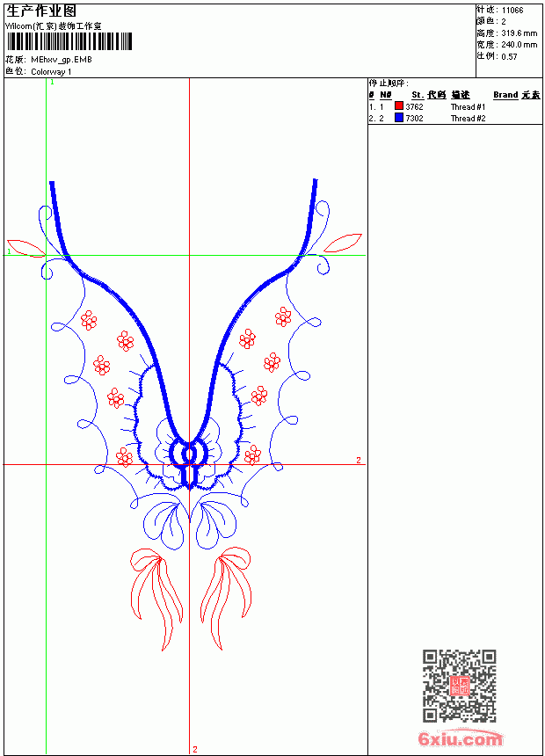Screen dimensions: 545x756
Task: Click the thread code 3762
Action: click(x=414, y=107)
